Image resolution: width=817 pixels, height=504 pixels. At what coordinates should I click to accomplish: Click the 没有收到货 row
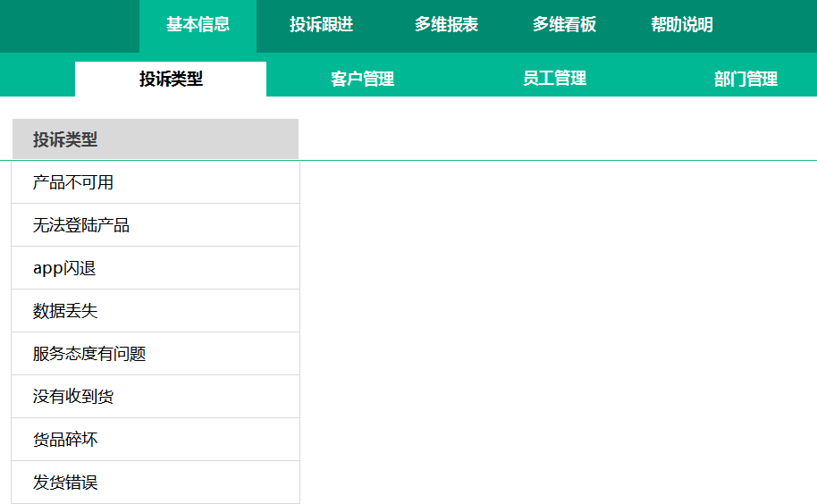156,397
